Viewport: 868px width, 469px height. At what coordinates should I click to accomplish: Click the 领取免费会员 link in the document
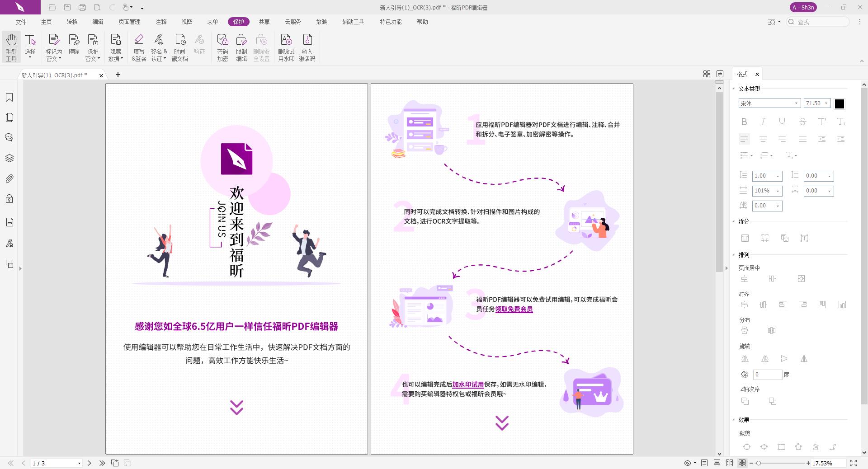coord(514,310)
